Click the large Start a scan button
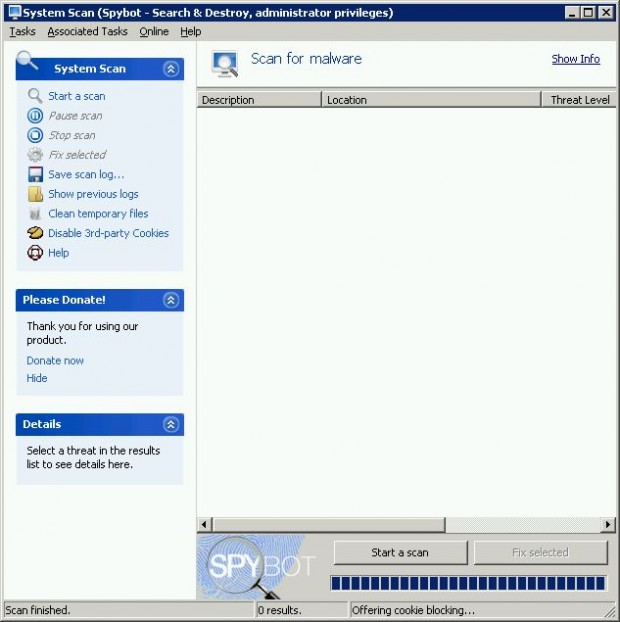This screenshot has height=622, width=620. coord(400,553)
